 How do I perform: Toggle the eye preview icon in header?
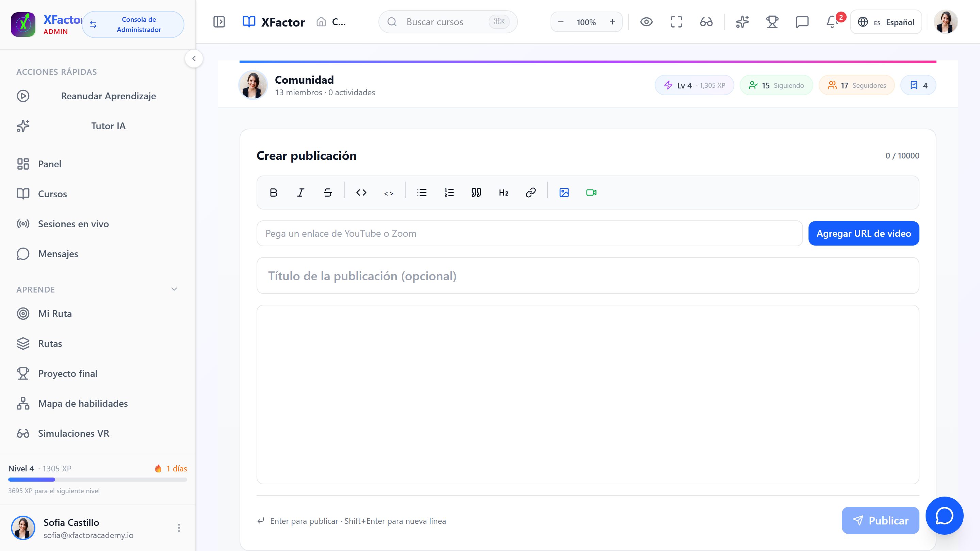646,22
